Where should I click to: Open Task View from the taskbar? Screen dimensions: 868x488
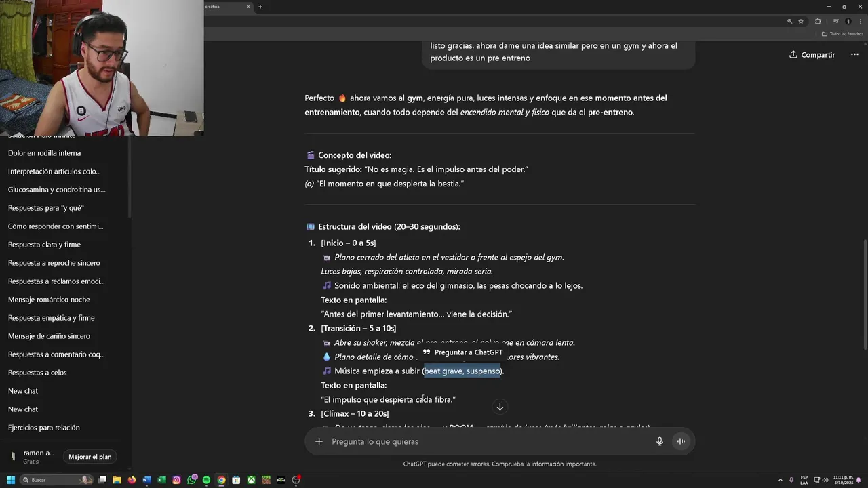point(102,480)
